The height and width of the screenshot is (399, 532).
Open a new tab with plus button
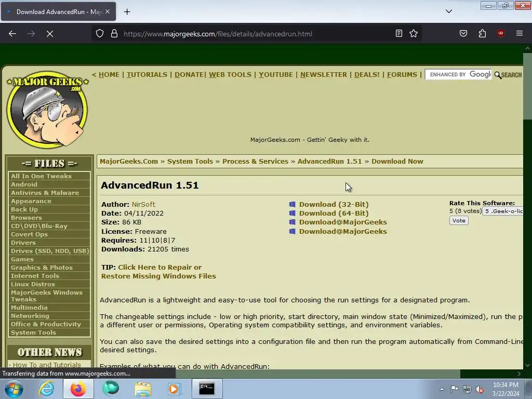pyautogui.click(x=127, y=12)
